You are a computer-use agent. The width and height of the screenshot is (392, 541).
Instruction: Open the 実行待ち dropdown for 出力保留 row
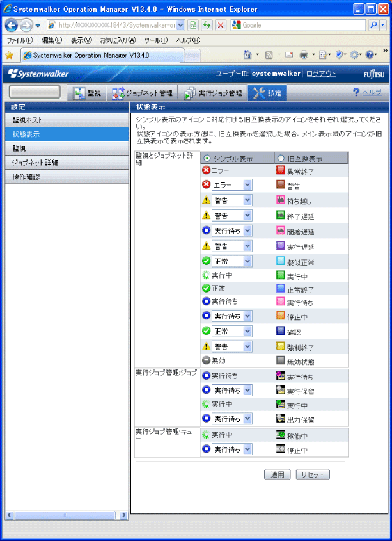[231, 419]
